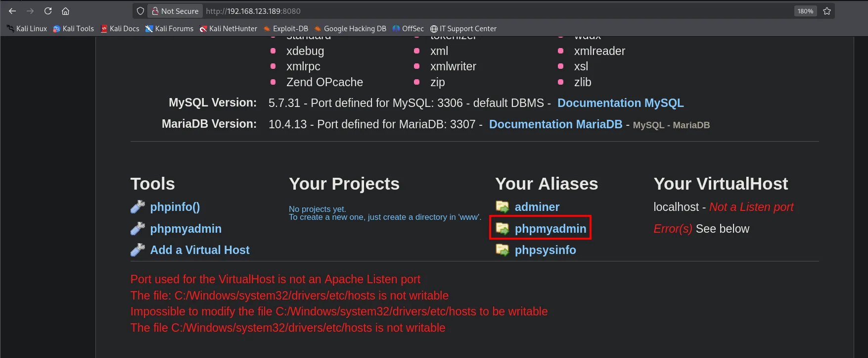Click the 'Zend OPcache' extension entry
The width and height of the screenshot is (868, 358).
click(324, 82)
